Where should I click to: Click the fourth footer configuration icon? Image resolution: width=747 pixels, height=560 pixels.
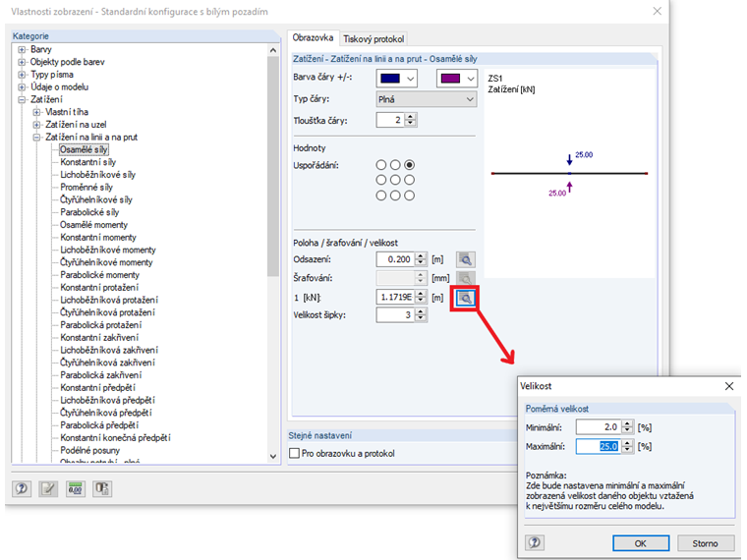[102, 488]
